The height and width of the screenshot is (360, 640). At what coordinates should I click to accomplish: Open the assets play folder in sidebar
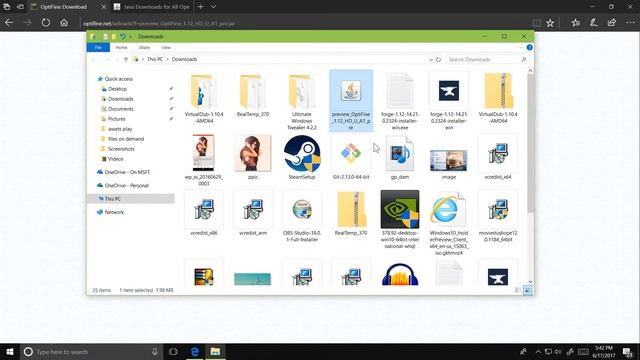pos(120,129)
